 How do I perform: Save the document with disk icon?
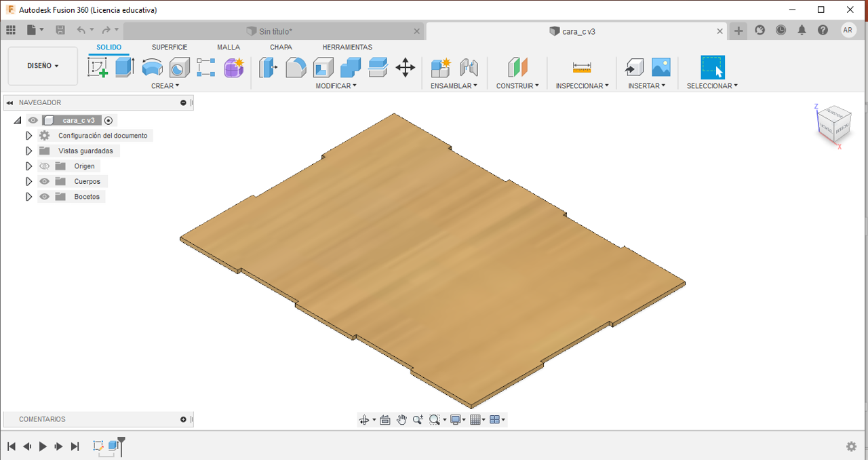point(60,30)
